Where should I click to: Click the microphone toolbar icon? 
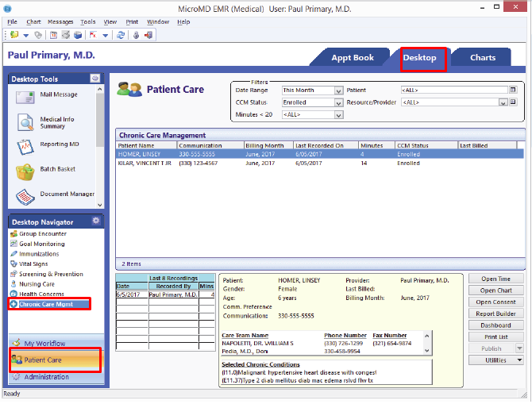[x=136, y=35]
